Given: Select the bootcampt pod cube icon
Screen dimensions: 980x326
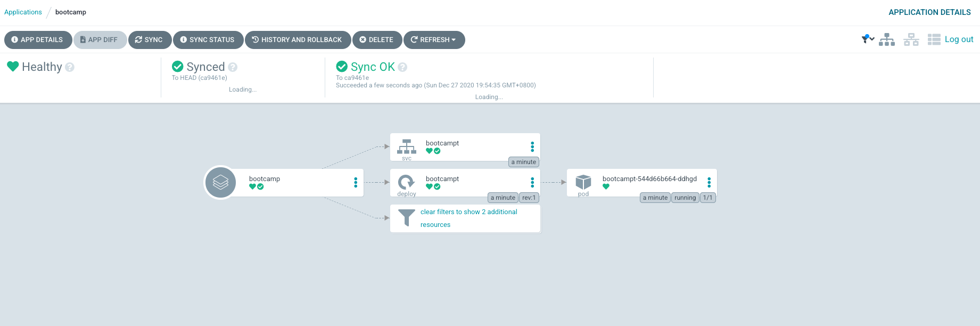Looking at the screenshot, I should coord(583,182).
